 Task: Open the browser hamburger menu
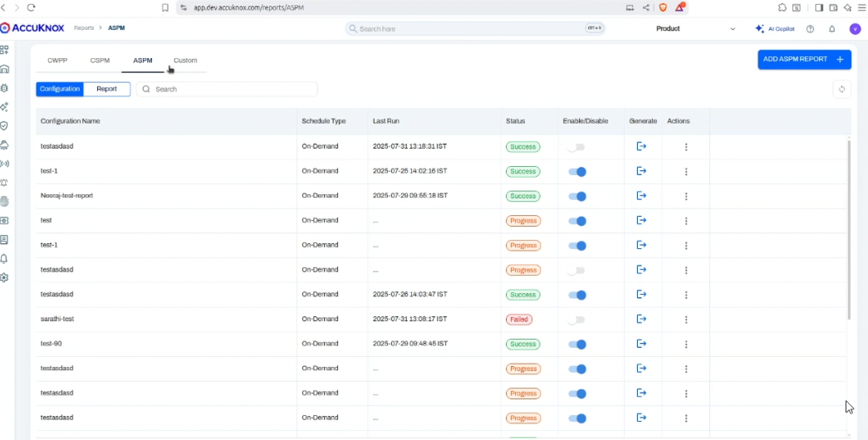point(862,7)
